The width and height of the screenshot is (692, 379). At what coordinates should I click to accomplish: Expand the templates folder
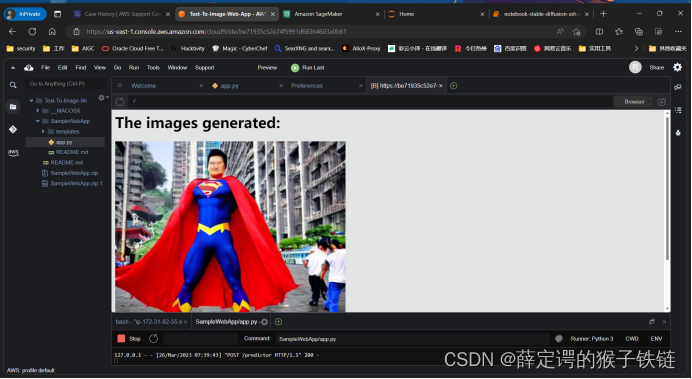point(43,131)
